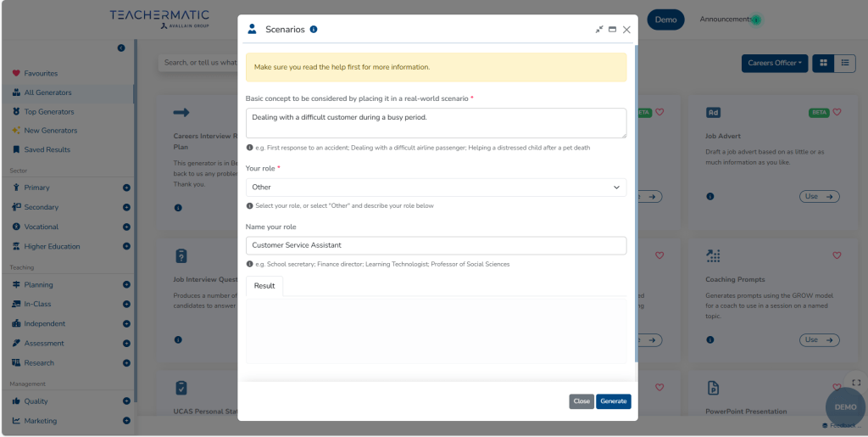Click the Generate button
Screen dimensions: 868x437
click(614, 401)
